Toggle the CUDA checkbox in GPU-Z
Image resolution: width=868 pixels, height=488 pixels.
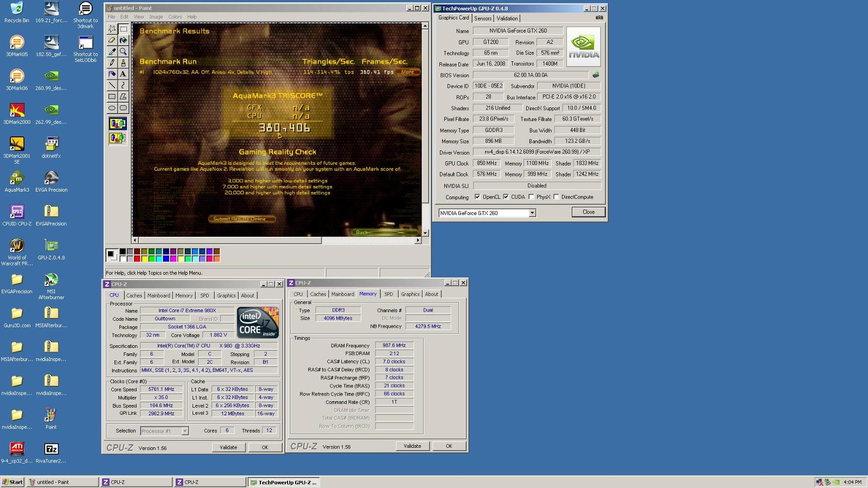pos(506,197)
